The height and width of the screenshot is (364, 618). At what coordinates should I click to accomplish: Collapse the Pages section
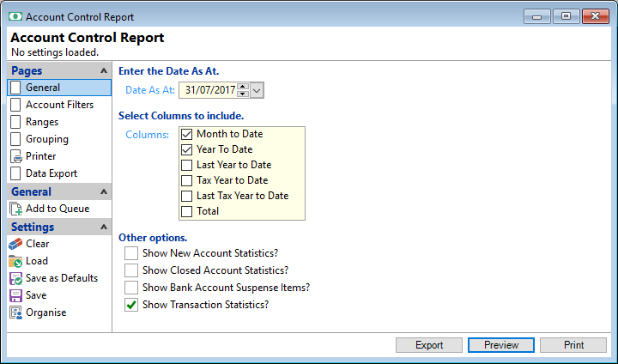(x=104, y=70)
